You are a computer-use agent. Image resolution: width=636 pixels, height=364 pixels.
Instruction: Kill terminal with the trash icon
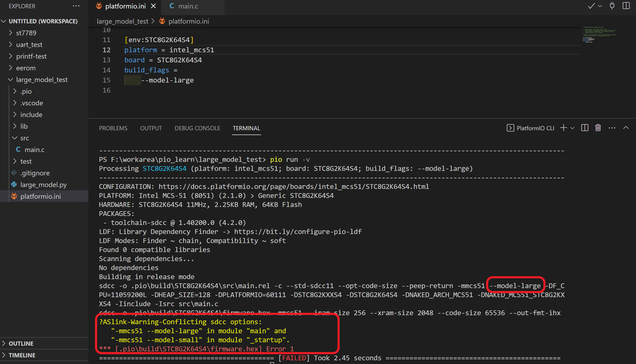tap(598, 128)
